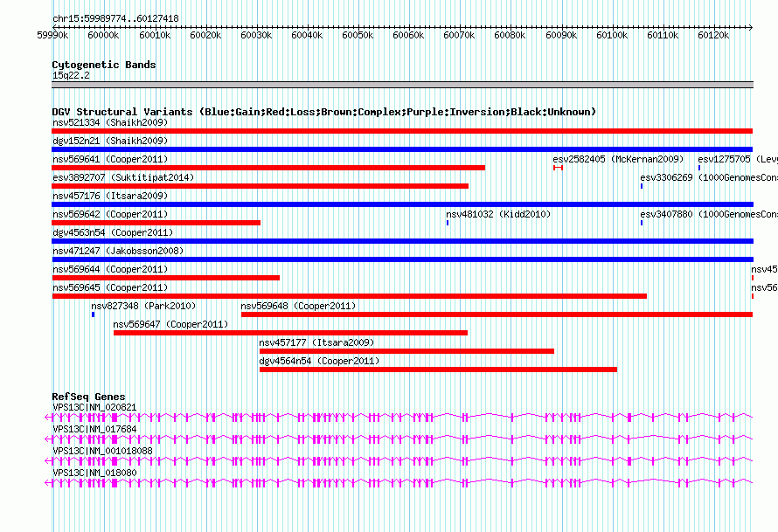The height and width of the screenshot is (532, 778).
Task: Click the 60070k ruler tick label
Action: tap(459, 35)
